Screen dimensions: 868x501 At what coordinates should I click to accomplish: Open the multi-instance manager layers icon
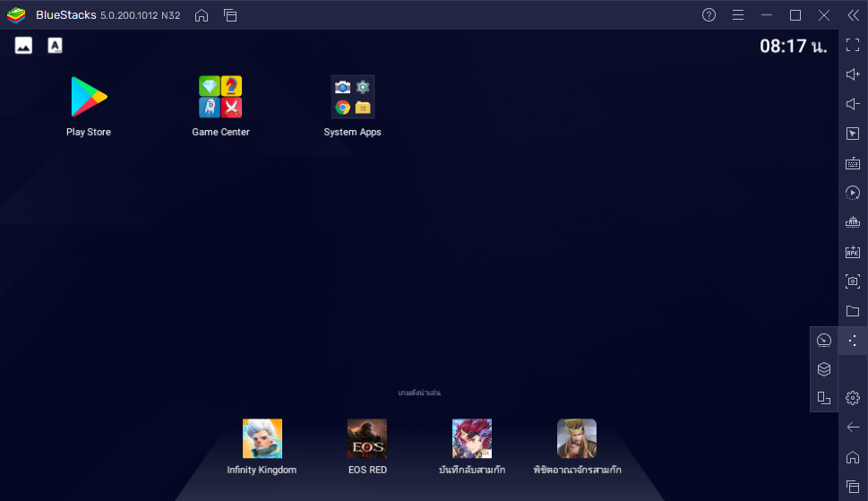point(824,369)
